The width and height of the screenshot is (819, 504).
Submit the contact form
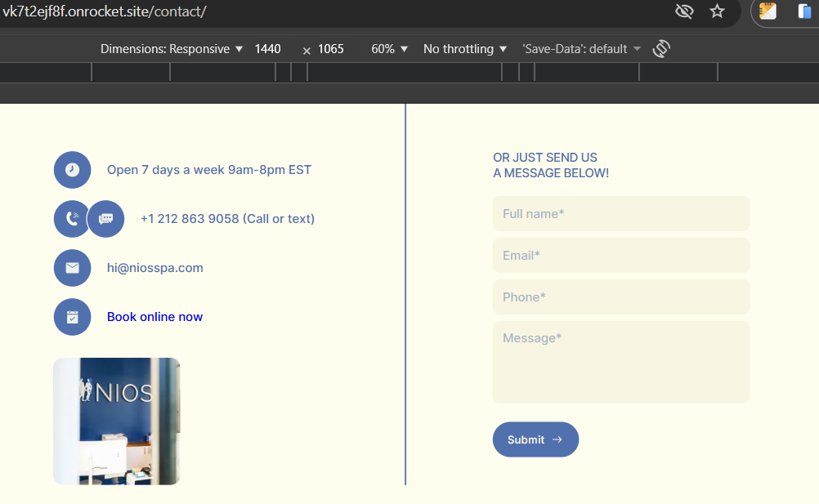click(535, 439)
